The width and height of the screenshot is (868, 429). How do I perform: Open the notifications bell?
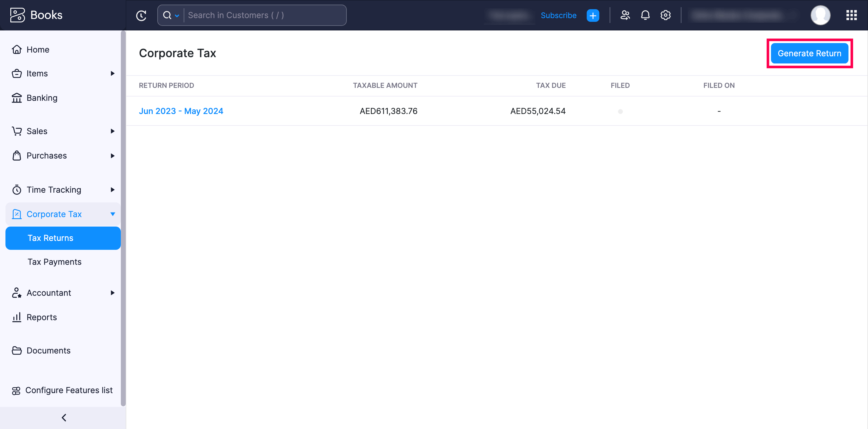645,15
